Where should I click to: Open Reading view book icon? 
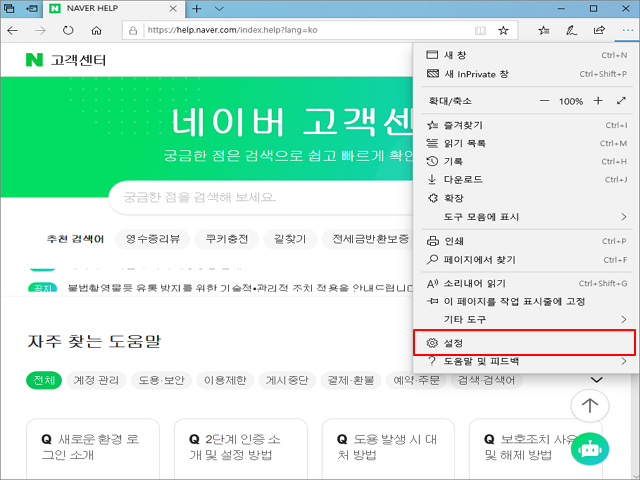click(480, 30)
